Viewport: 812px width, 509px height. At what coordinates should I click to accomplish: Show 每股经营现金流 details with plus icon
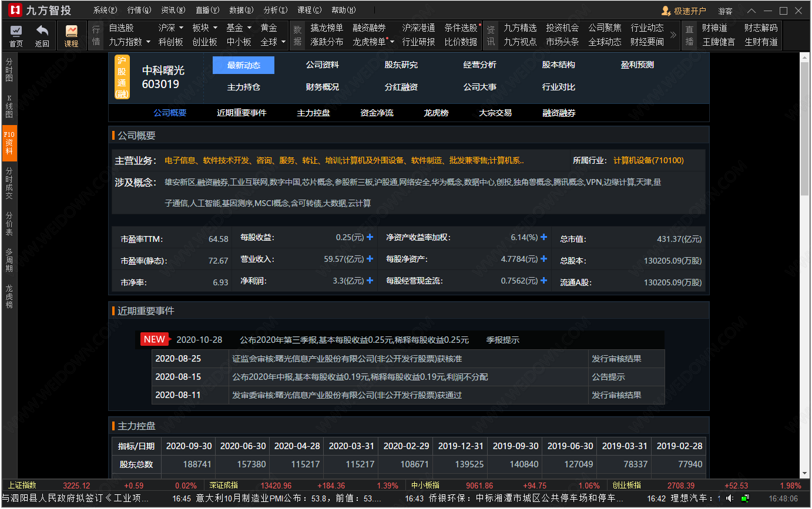click(x=544, y=281)
